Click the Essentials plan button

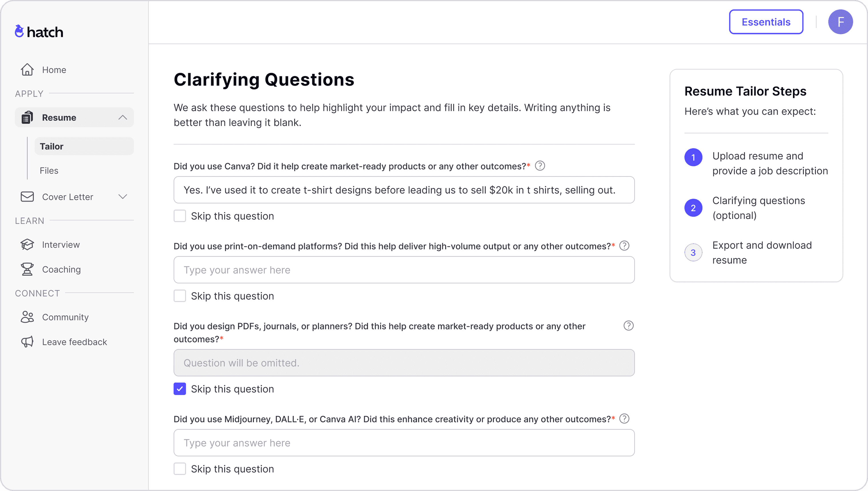[x=766, y=22]
